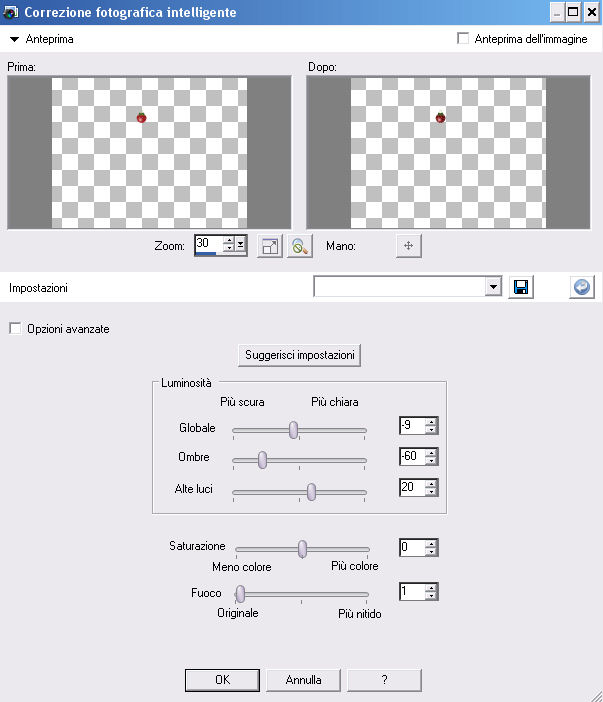Viewport: 603px width, 702px height.
Task: Click the Fuoco slider handle
Action: click(x=240, y=594)
